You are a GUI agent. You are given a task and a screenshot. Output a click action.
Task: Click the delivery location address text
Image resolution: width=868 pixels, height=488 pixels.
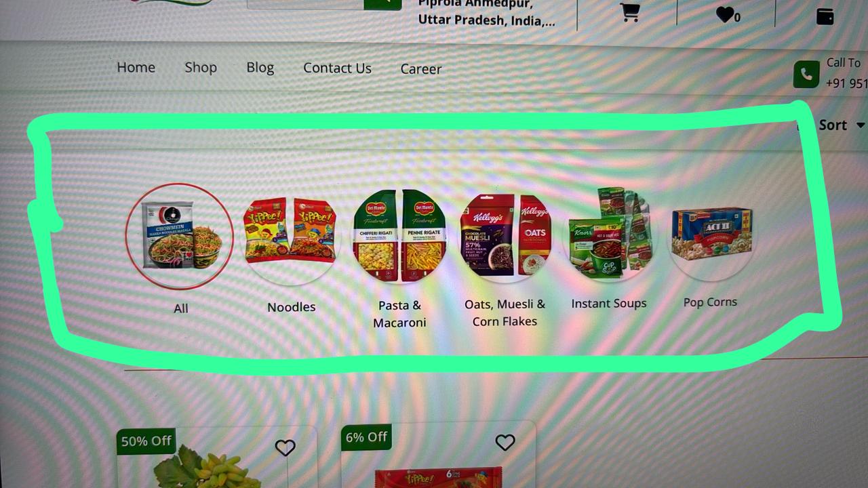click(486, 12)
